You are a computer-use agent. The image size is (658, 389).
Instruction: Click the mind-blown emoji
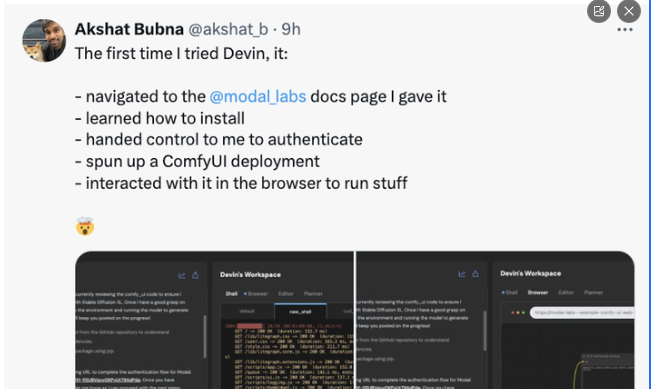point(85,226)
